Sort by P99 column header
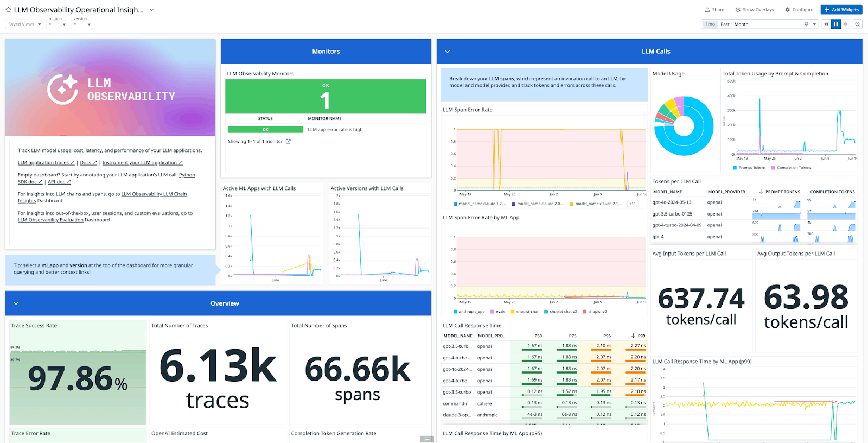Viewport: 868px width, 443px height. (639, 336)
